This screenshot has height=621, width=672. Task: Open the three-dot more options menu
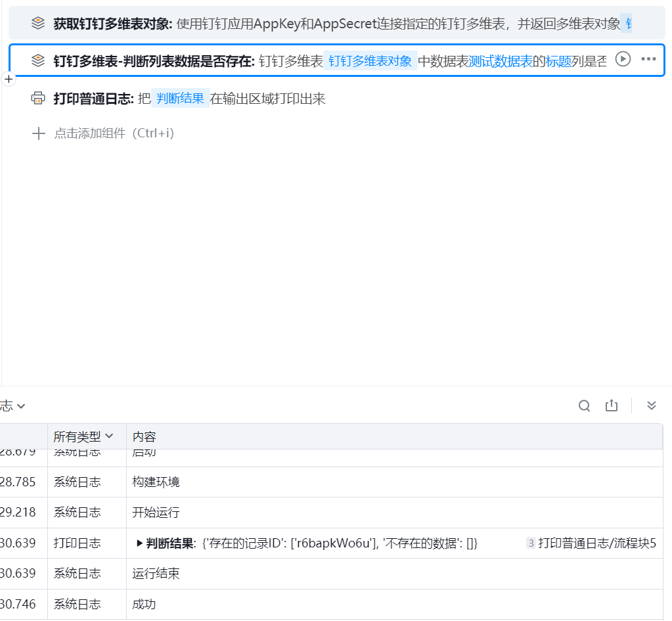[648, 59]
